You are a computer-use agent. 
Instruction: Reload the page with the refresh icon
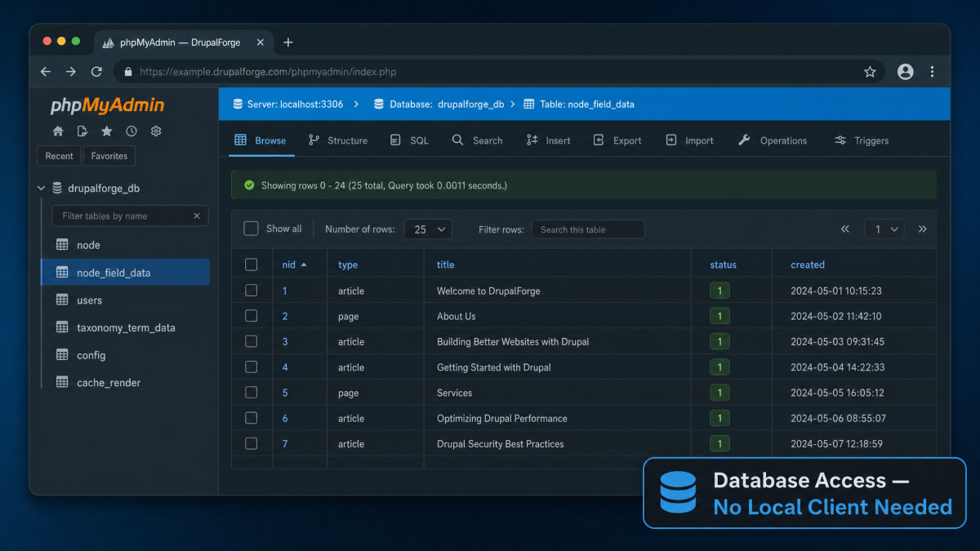pyautogui.click(x=96, y=72)
